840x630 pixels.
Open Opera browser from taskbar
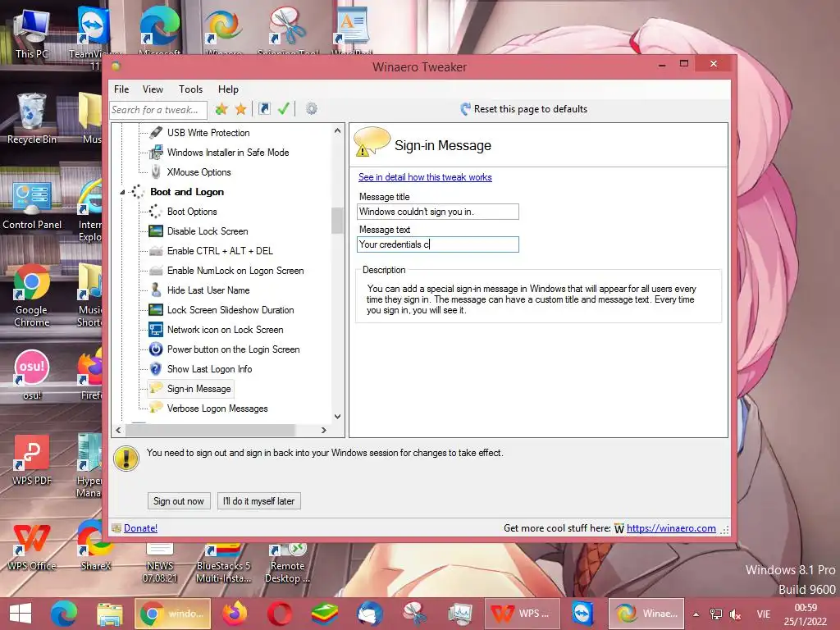point(280,614)
